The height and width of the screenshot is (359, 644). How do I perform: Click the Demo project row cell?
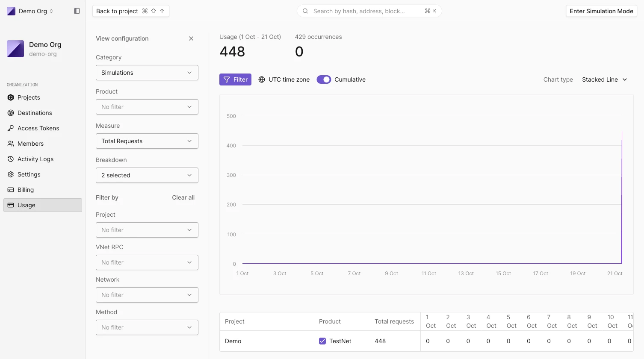233,341
